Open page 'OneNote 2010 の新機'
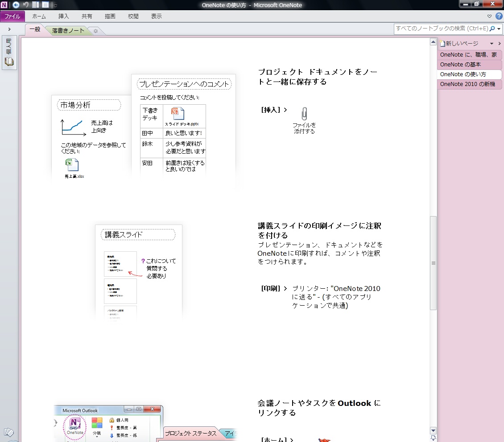Screen dimensions: 504x442 click(469, 84)
